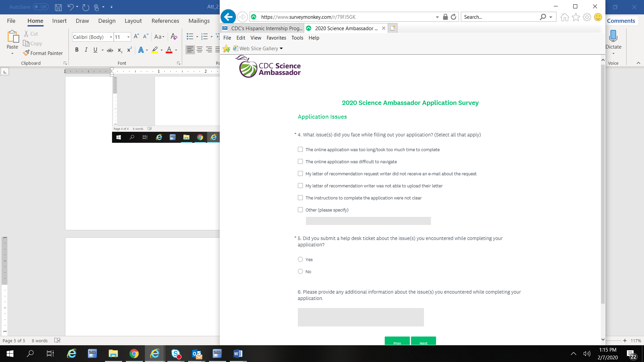Apply Bold formatting in Word ribbon
The image size is (644, 362).
pyautogui.click(x=77, y=50)
